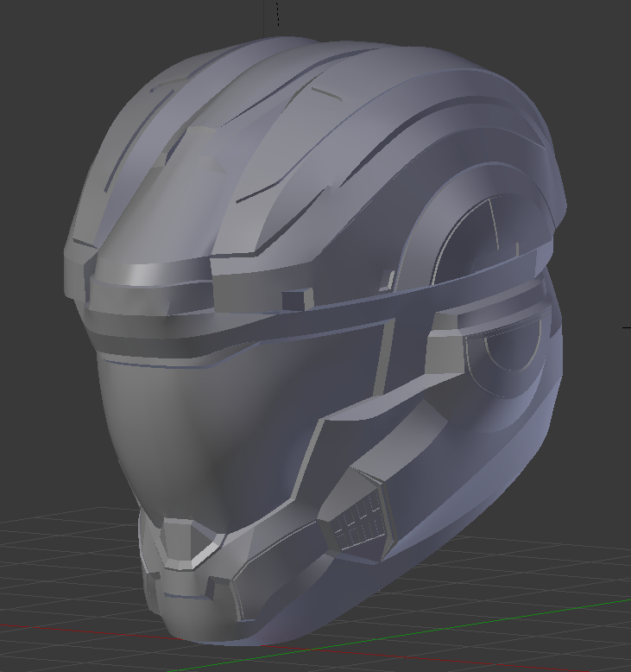Screen dimensions: 631x672
Task: Click the grid vent on helmet cheek
Action: 359,520
